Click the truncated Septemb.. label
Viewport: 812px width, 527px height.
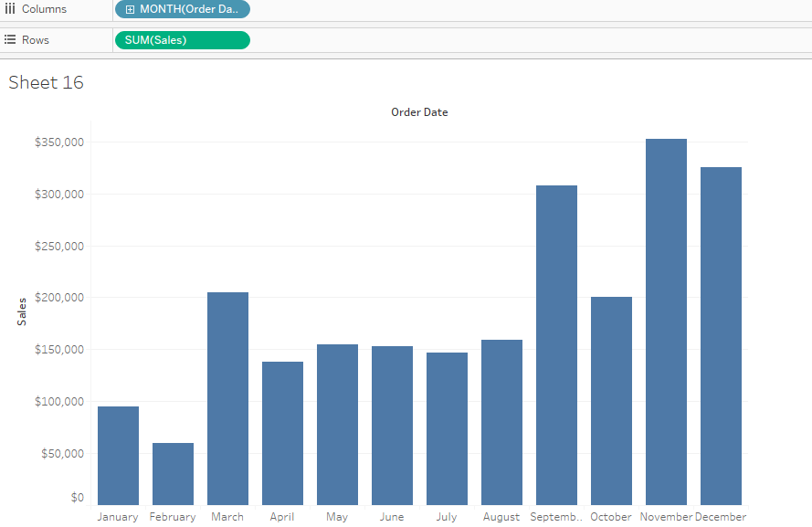pyautogui.click(x=556, y=517)
